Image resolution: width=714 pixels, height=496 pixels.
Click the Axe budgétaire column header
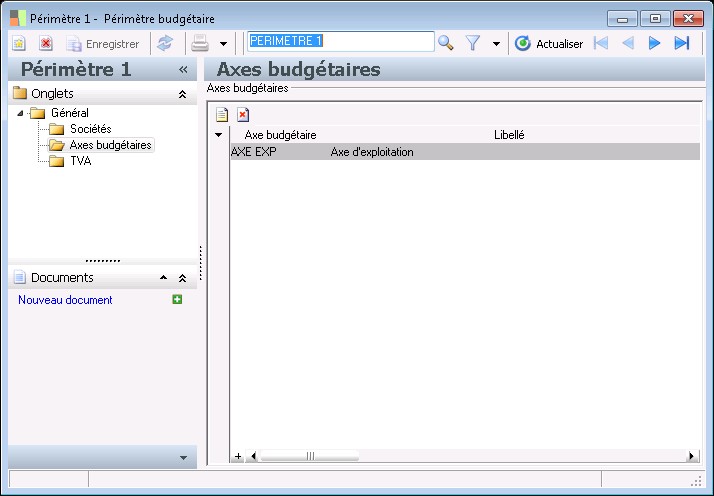[x=280, y=135]
